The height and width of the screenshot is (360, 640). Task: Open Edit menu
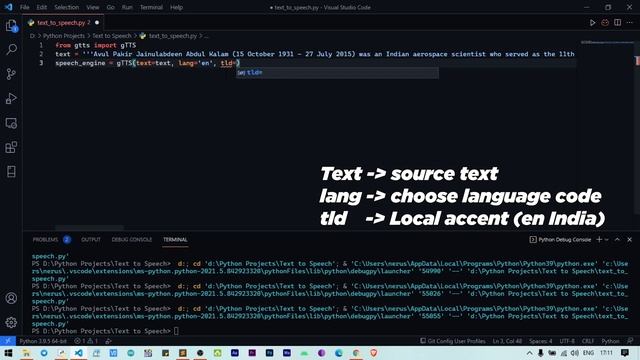42,7
